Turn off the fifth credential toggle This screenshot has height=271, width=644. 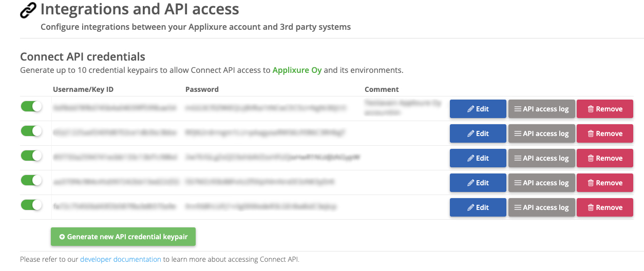(31, 205)
